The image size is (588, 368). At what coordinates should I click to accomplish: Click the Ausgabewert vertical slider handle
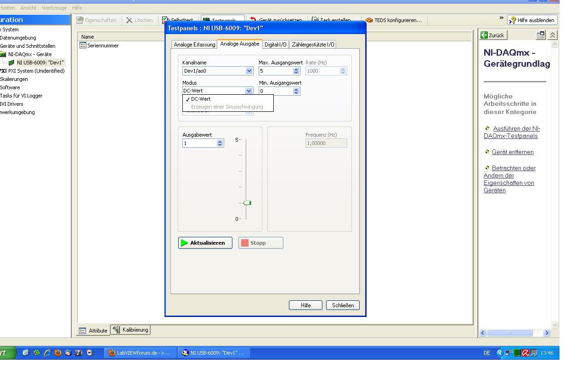click(247, 203)
